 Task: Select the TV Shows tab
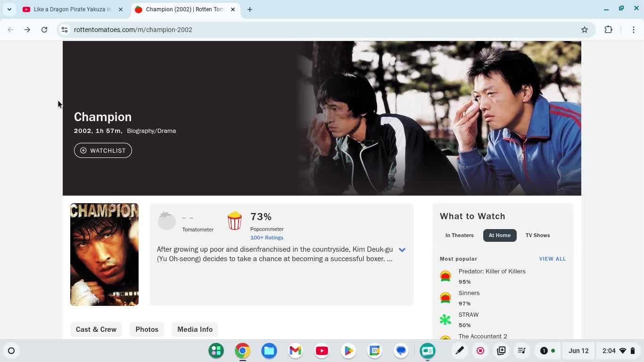(538, 235)
